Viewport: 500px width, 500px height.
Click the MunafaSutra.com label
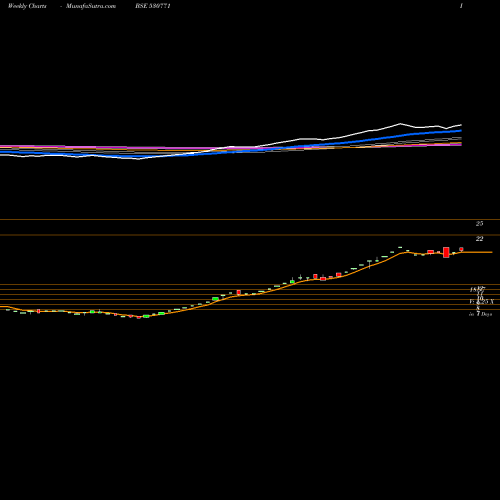click(91, 6)
